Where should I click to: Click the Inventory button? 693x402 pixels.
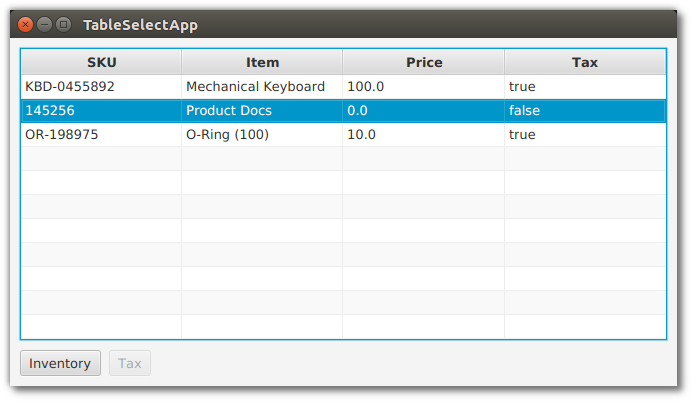(60, 363)
